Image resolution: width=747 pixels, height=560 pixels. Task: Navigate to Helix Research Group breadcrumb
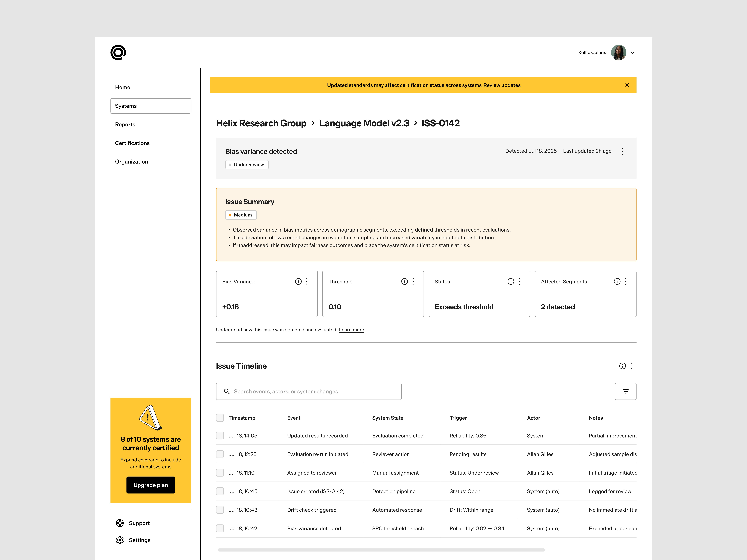point(261,123)
